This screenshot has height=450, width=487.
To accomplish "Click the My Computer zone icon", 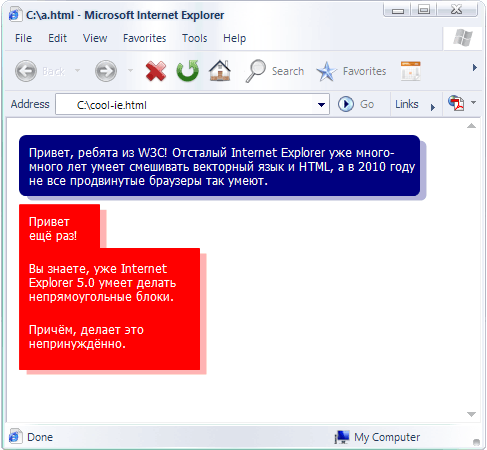I will click(342, 437).
